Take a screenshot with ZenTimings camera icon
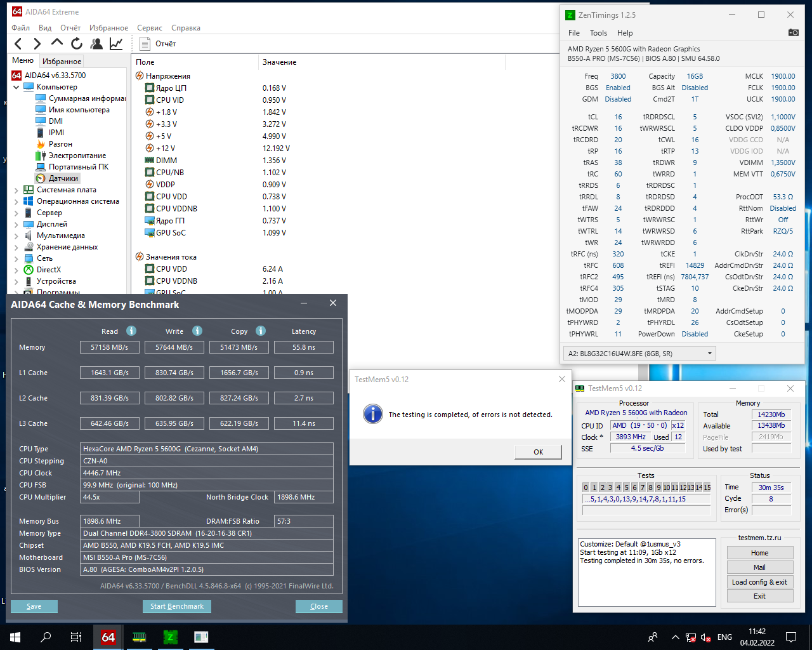The image size is (812, 650). tap(793, 32)
